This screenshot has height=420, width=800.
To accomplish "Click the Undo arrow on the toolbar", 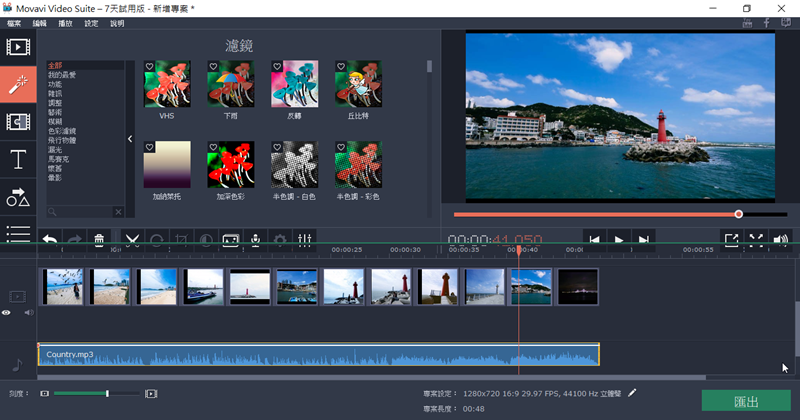I will pos(48,241).
